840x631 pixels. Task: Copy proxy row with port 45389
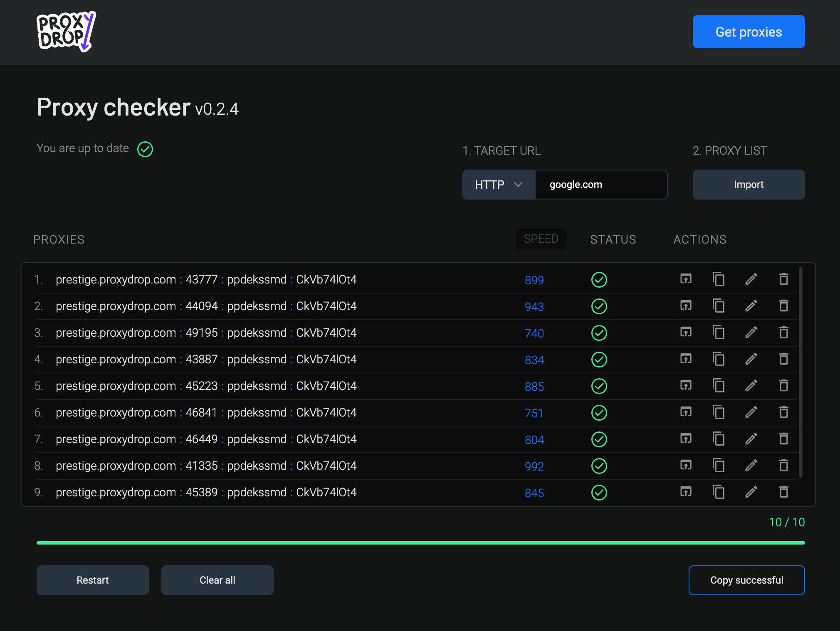pyautogui.click(x=719, y=492)
